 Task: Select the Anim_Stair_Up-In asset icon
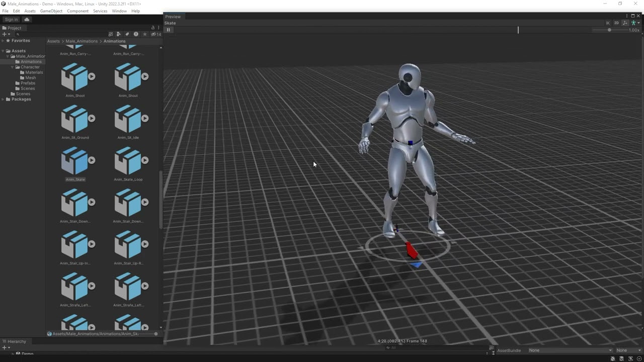click(74, 244)
